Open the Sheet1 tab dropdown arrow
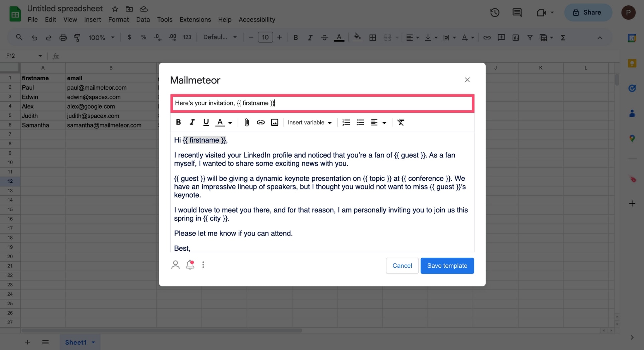Screen dimensions: 644x350 [x=93, y=342]
